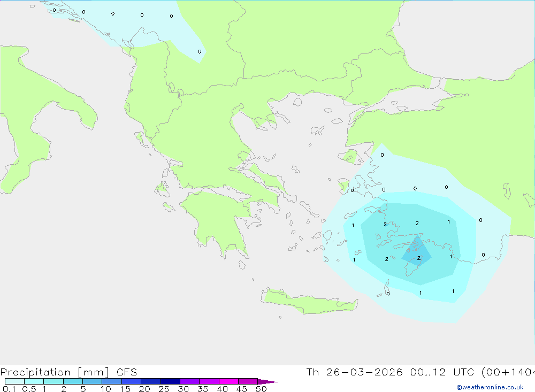This screenshot has height=392, width=535.
Task: Click the legend label "0.1"
Action: 9,389
